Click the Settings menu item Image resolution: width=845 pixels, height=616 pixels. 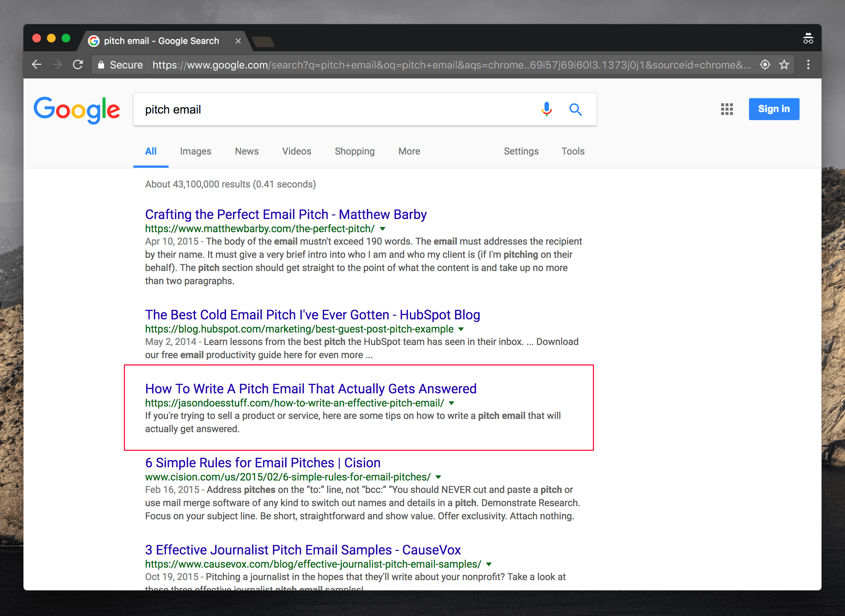[x=521, y=151]
